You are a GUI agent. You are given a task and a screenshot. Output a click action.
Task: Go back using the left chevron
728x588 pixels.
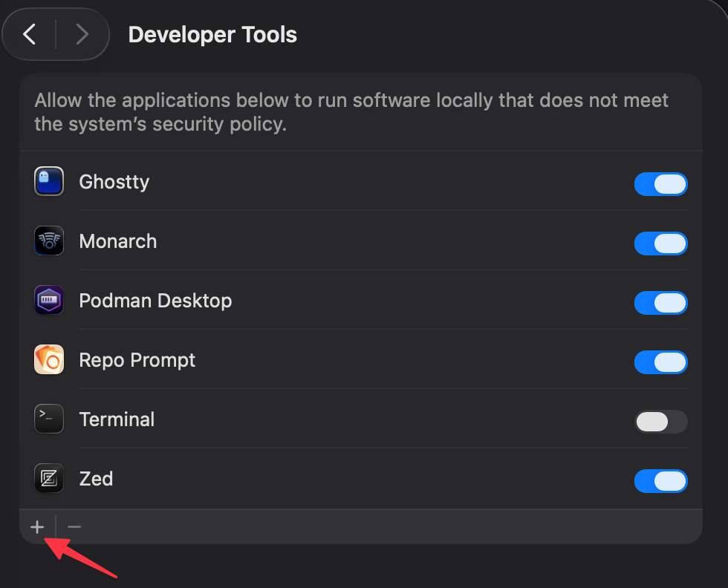click(x=30, y=34)
